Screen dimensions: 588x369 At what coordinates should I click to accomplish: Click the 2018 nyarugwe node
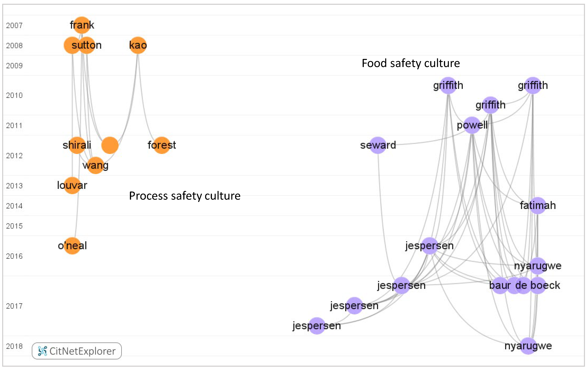[528, 346]
